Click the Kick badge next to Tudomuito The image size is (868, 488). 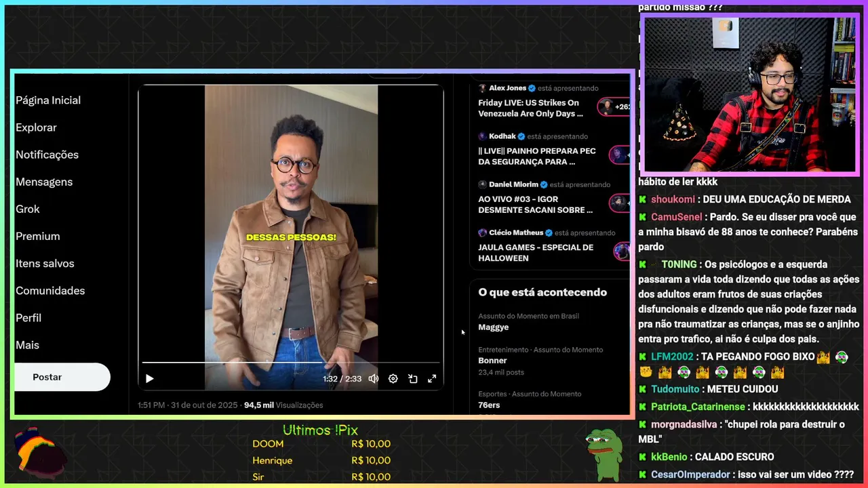642,389
